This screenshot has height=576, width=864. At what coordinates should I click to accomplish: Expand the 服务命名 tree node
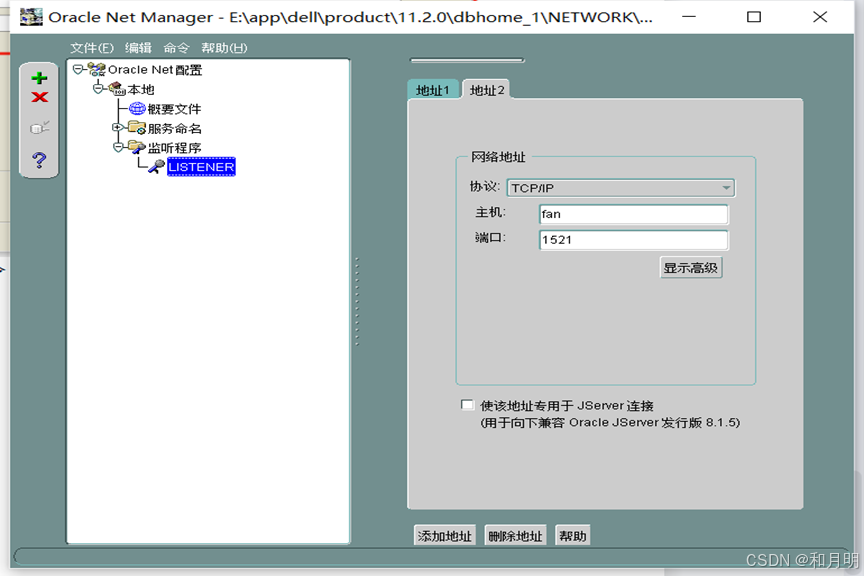pos(117,128)
